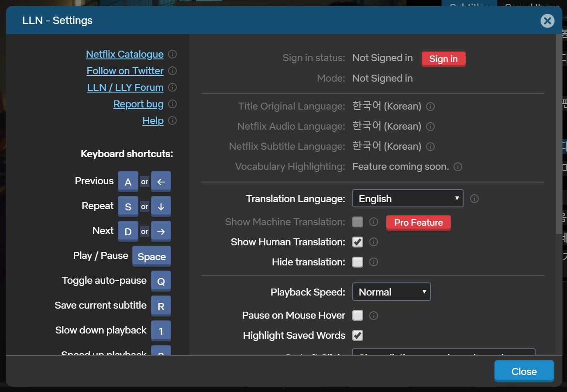Click info icon next to Translation Language dropdown
Viewport: 567px width, 392px height.
474,199
